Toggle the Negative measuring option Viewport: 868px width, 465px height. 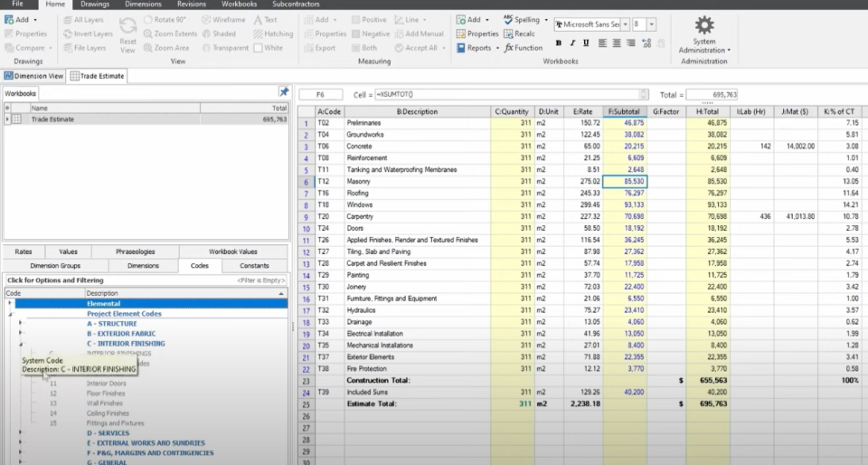coord(370,33)
